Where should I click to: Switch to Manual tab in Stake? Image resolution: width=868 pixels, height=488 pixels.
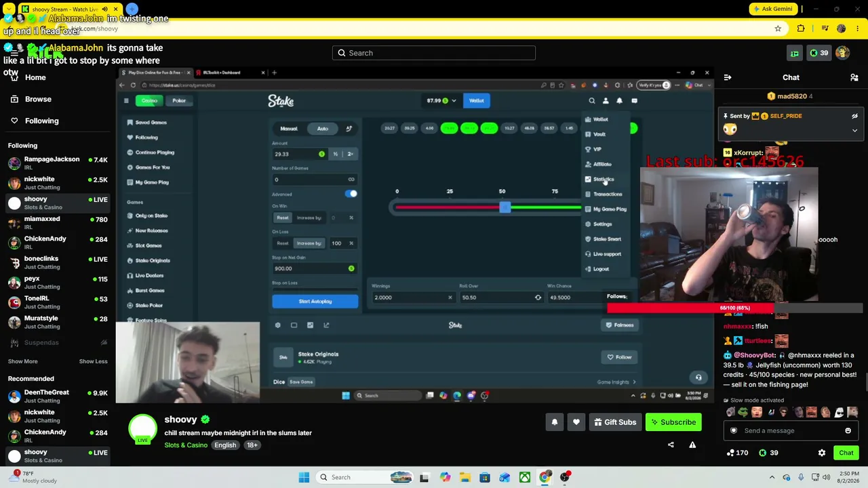pyautogui.click(x=289, y=128)
